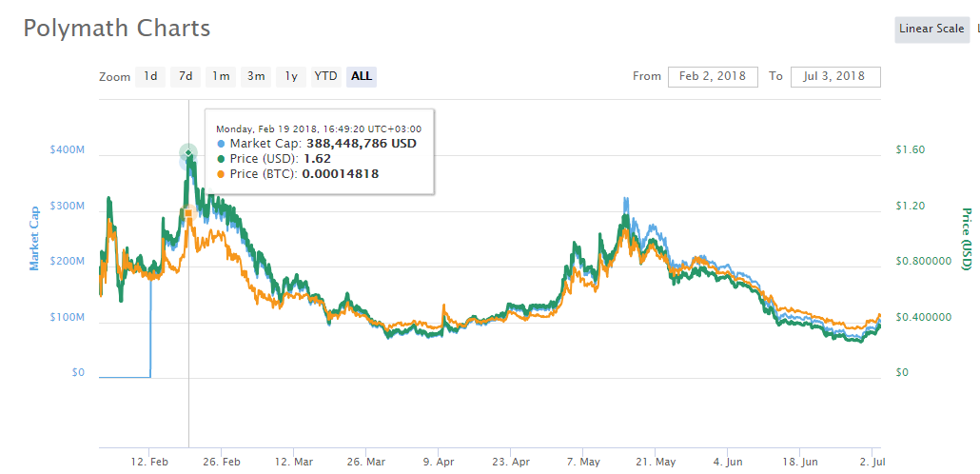Click the Price (USD) axis title
Image resolution: width=980 pixels, height=474 pixels.
click(x=967, y=239)
